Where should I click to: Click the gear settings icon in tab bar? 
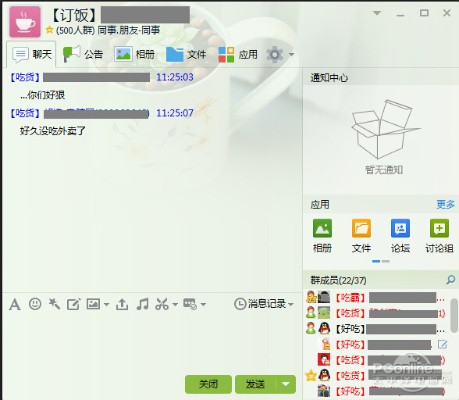pyautogui.click(x=275, y=54)
